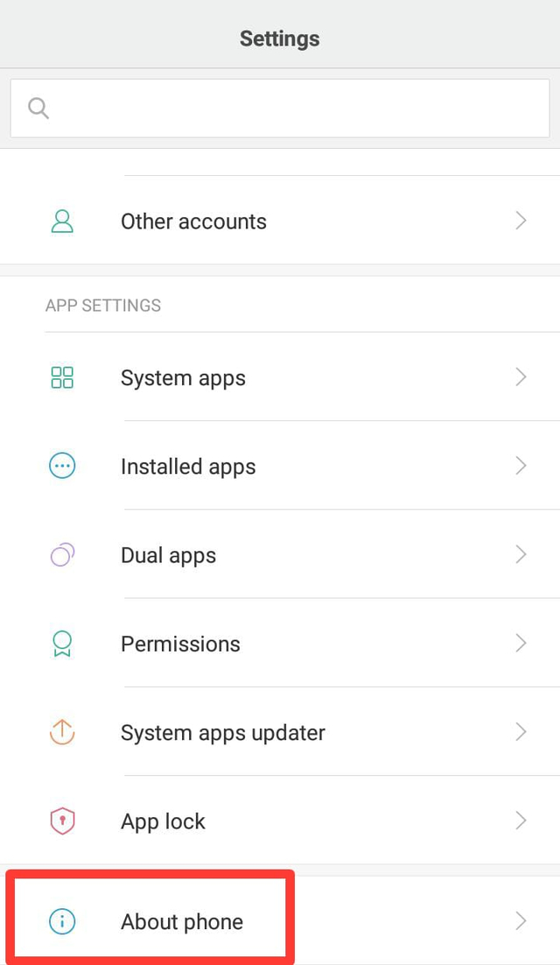Click chevron beside Dual apps
This screenshot has width=560, height=965.
coord(521,554)
